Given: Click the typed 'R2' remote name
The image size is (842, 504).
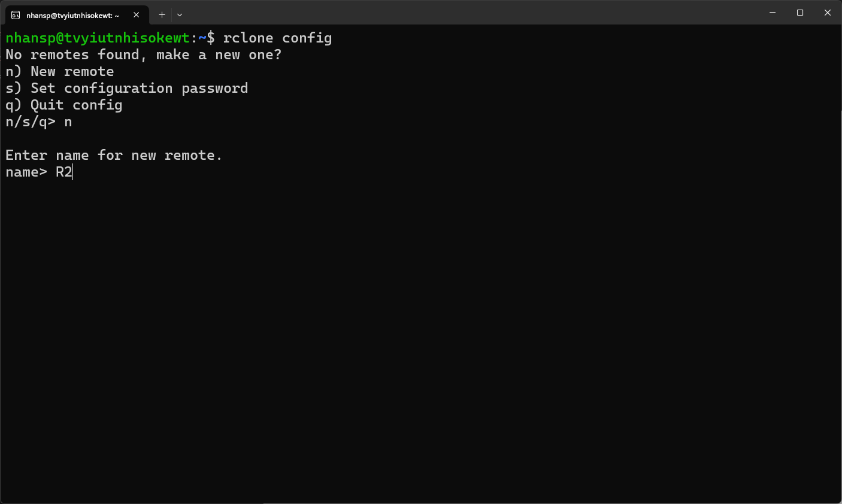Looking at the screenshot, I should click(63, 172).
